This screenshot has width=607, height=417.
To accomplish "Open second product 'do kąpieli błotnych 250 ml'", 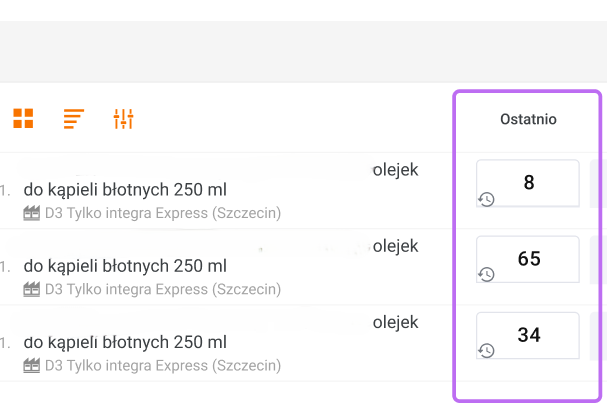I will (125, 266).
